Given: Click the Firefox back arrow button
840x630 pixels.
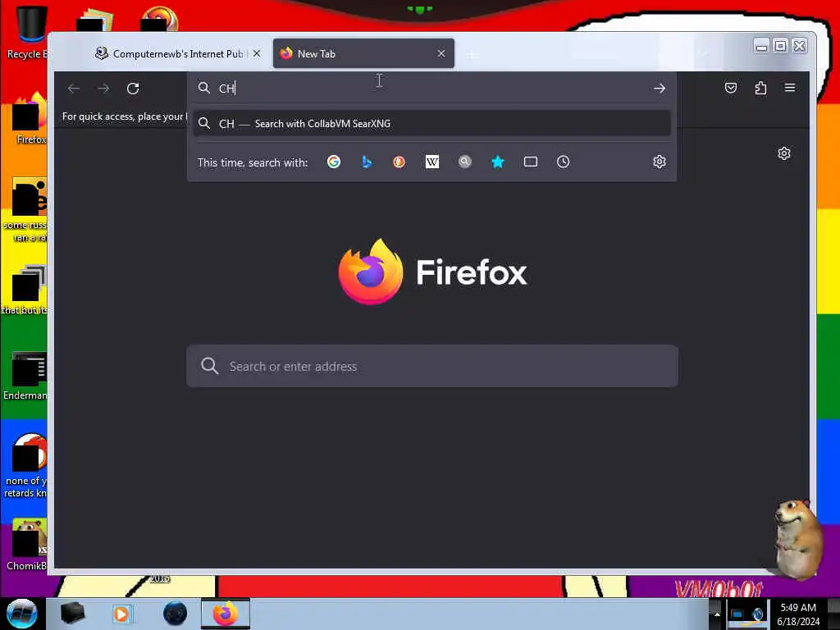Looking at the screenshot, I should [x=74, y=89].
